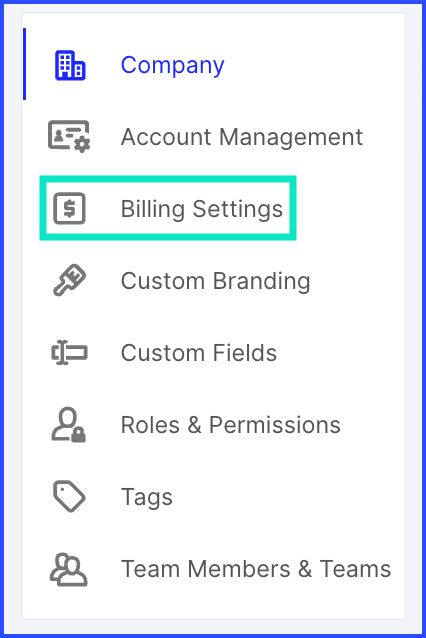
Task: Select the Tags text label
Action: click(x=147, y=497)
